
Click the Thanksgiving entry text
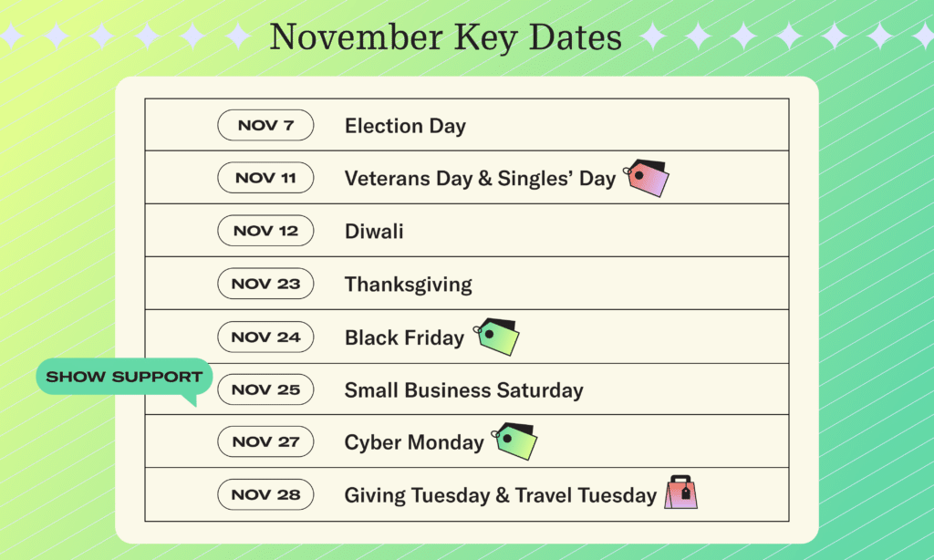[408, 285]
